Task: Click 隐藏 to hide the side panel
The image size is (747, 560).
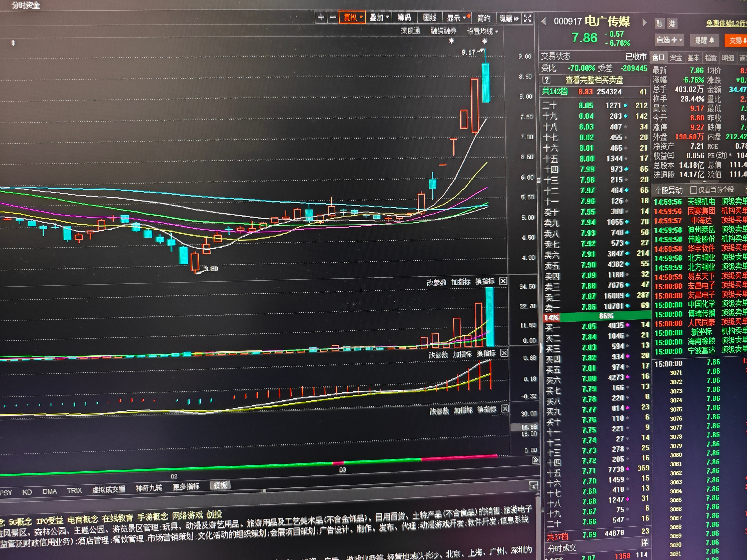Action: click(x=509, y=19)
